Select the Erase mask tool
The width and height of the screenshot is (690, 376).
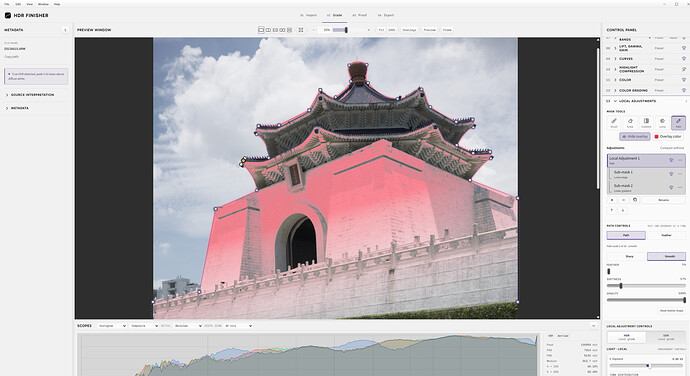tap(630, 122)
